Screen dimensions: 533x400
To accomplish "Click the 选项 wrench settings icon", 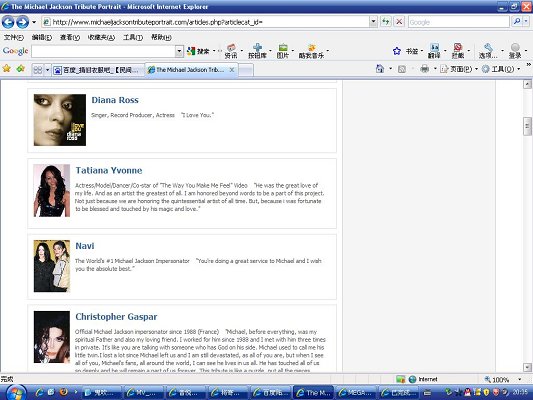I will 488,51.
